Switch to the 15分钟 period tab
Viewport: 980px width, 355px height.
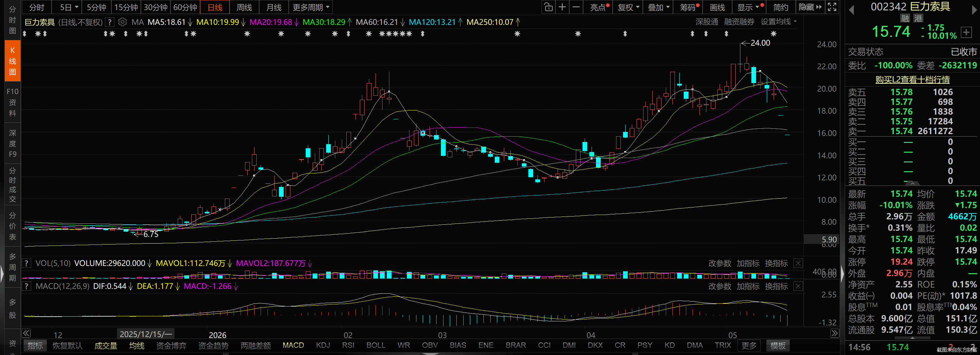126,7
